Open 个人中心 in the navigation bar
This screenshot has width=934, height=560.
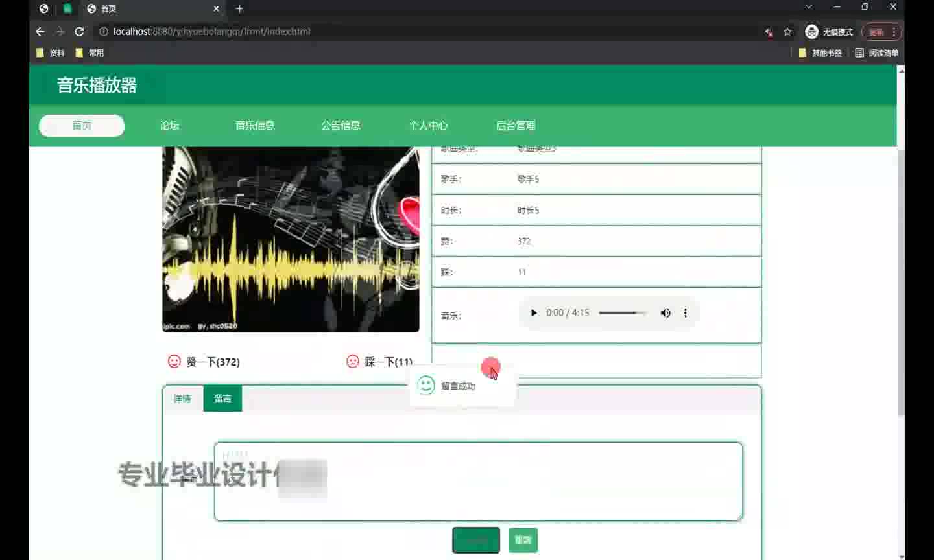429,126
